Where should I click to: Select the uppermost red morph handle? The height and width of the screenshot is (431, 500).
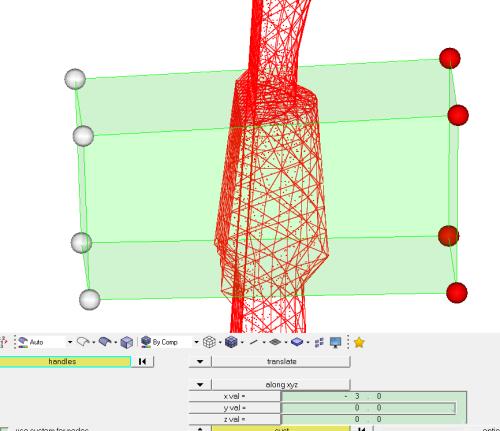450,58
